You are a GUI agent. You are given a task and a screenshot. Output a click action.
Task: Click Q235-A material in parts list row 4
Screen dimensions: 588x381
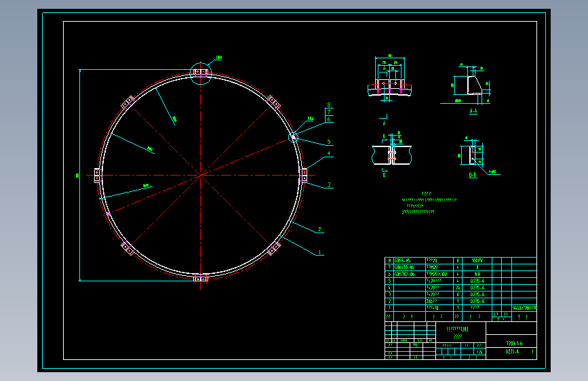477,287
